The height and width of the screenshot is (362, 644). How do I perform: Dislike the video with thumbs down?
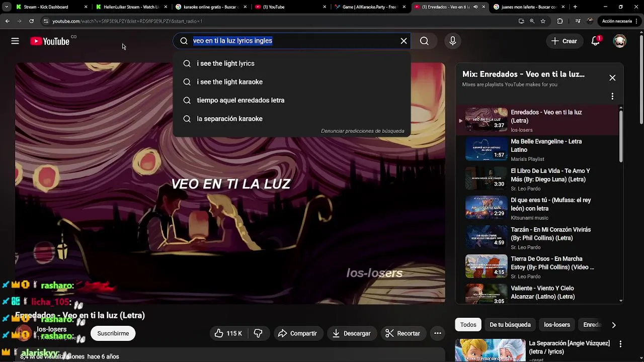click(258, 333)
